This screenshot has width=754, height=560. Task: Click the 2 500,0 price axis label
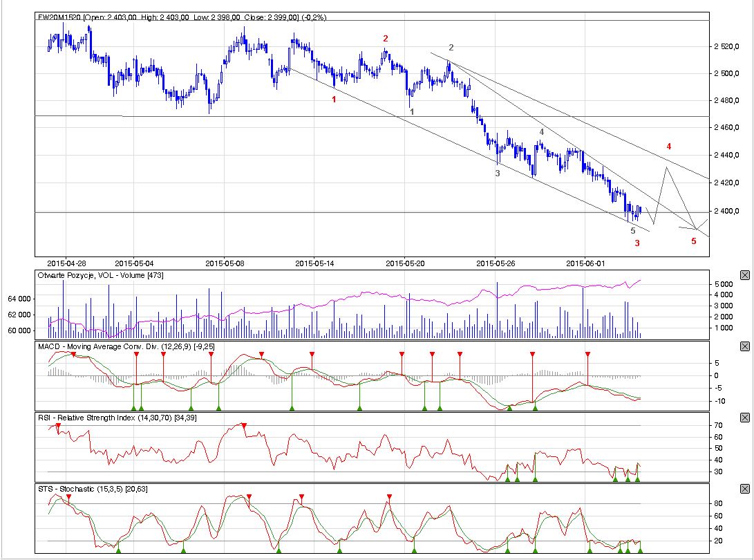[728, 73]
